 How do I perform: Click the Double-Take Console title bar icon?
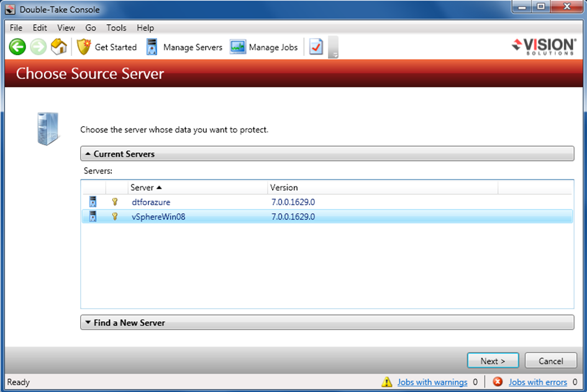10,9
